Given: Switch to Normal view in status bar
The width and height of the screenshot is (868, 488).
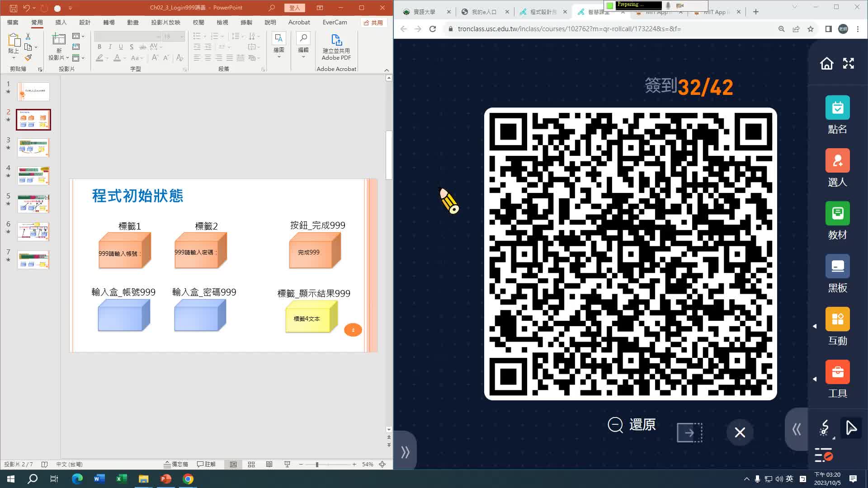Looking at the screenshot, I should click(x=233, y=464).
